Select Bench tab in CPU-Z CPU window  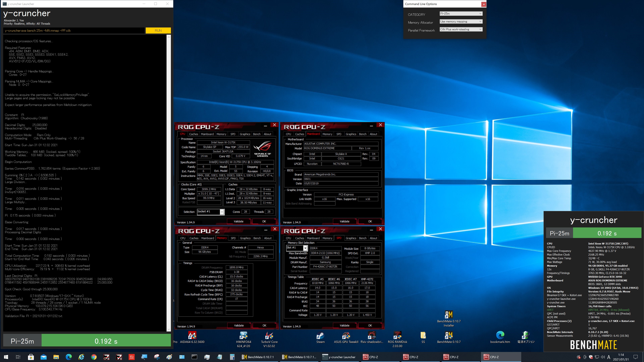tap(257, 134)
